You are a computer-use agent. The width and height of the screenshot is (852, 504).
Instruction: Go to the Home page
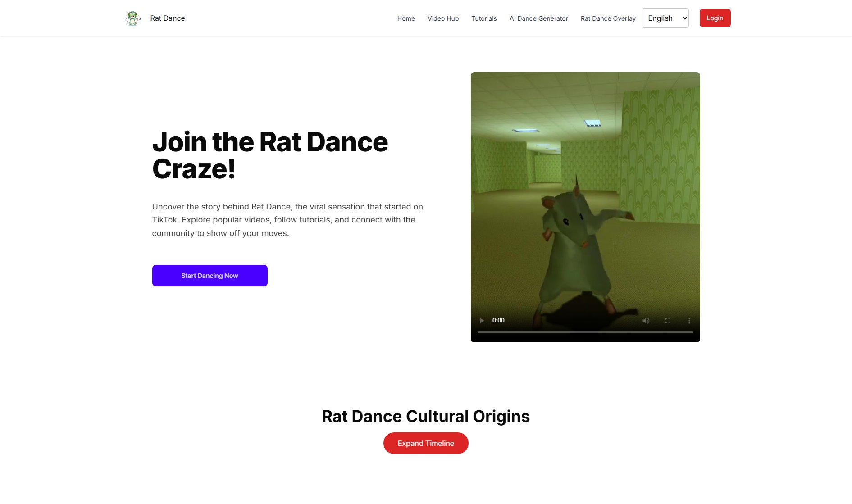[x=405, y=18]
